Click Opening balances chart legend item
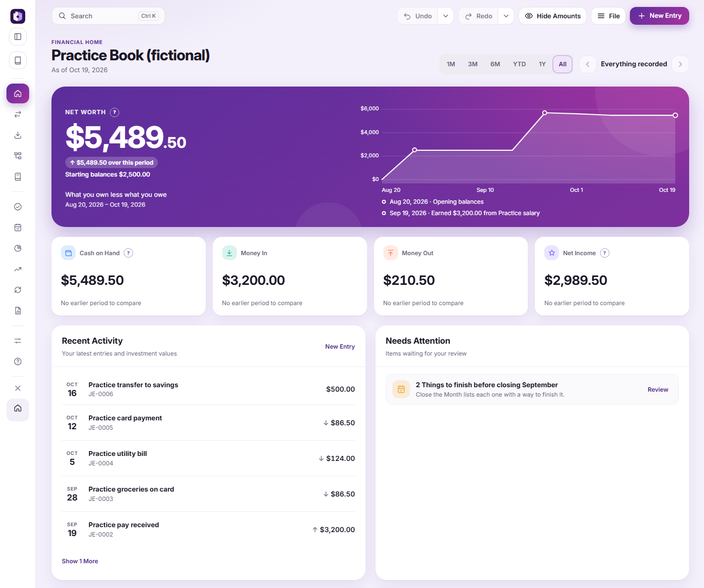 pos(433,202)
